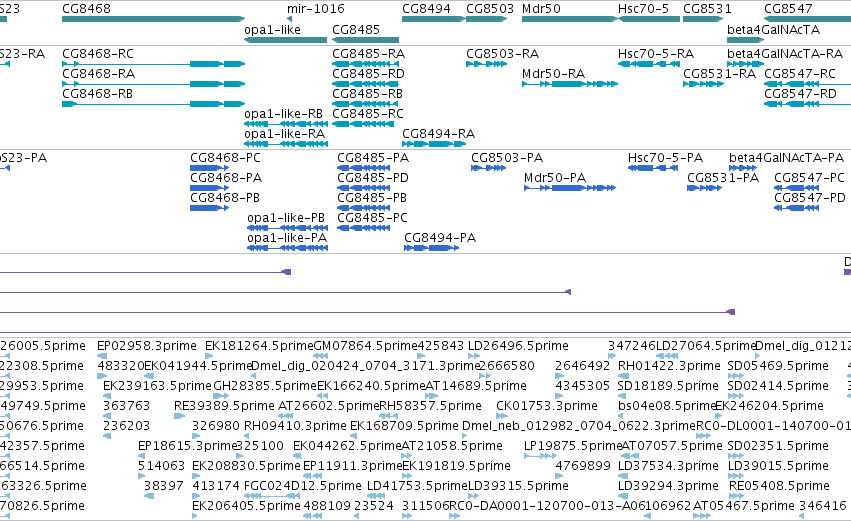The image size is (851, 521).
Task: Open protein CG8503-PA
Action: click(507, 158)
